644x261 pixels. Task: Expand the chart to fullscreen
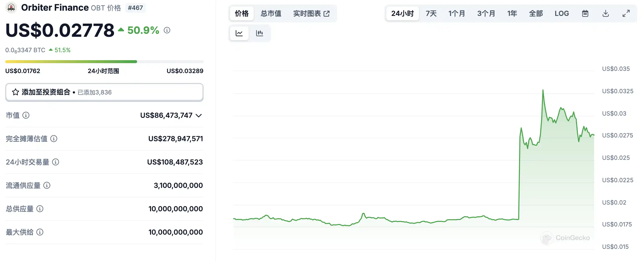click(x=626, y=13)
